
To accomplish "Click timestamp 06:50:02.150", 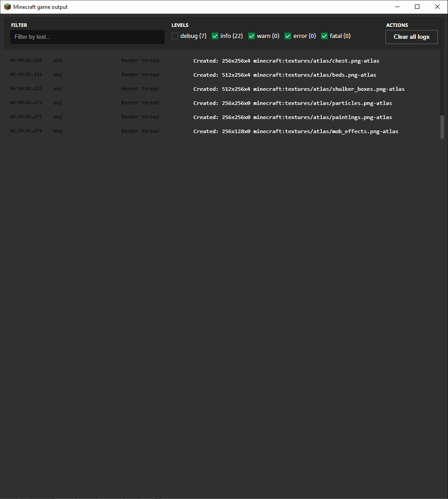I will (x=26, y=60).
